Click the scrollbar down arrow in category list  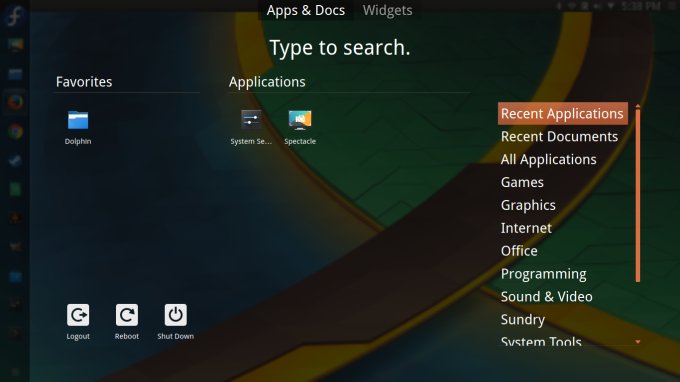(638, 342)
